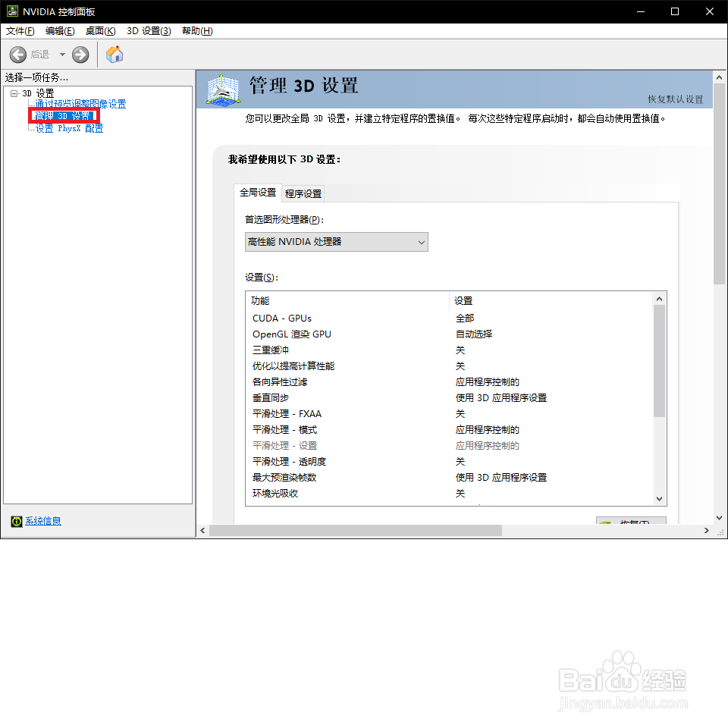Click the NVIDIA title bar app icon
This screenshot has height=728, width=728.
[x=12, y=11]
